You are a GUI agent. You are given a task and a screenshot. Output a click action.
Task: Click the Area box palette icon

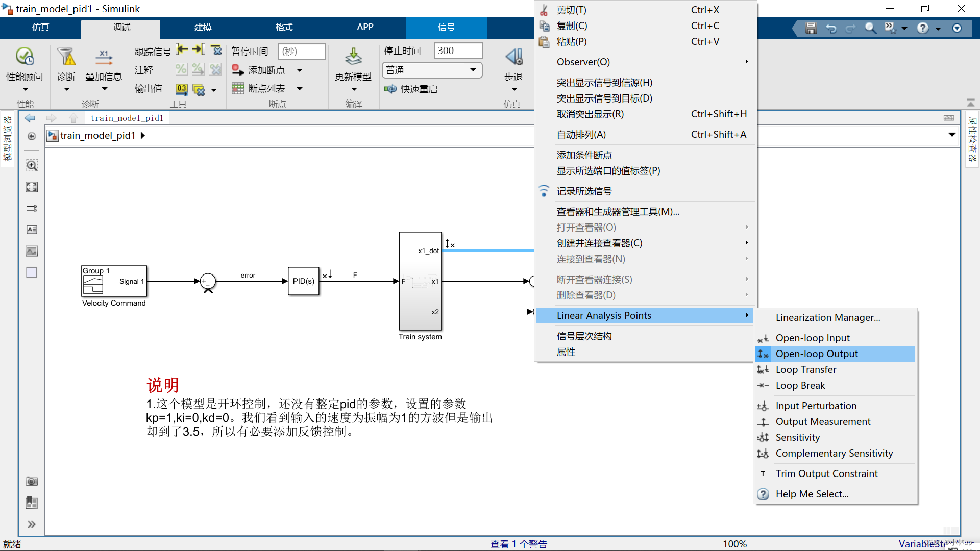[32, 272]
